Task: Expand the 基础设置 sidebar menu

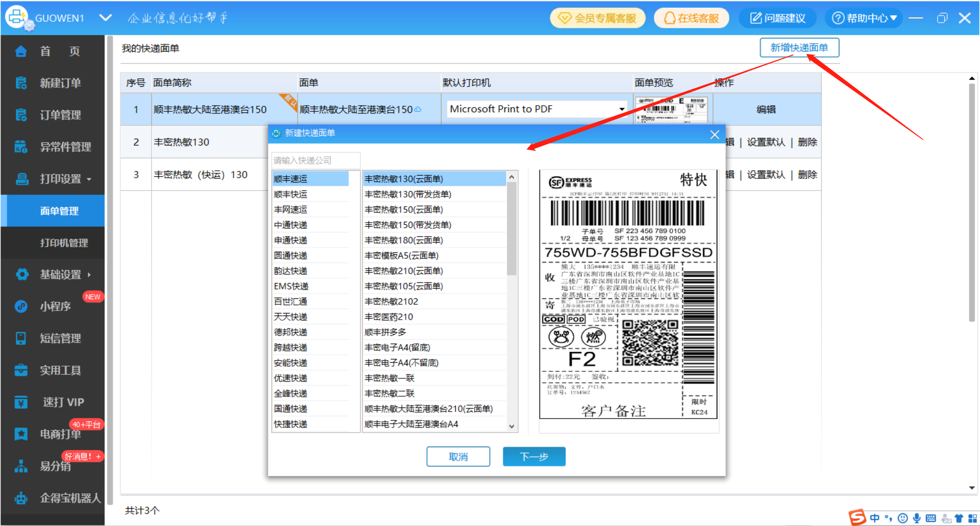Action: tap(52, 275)
